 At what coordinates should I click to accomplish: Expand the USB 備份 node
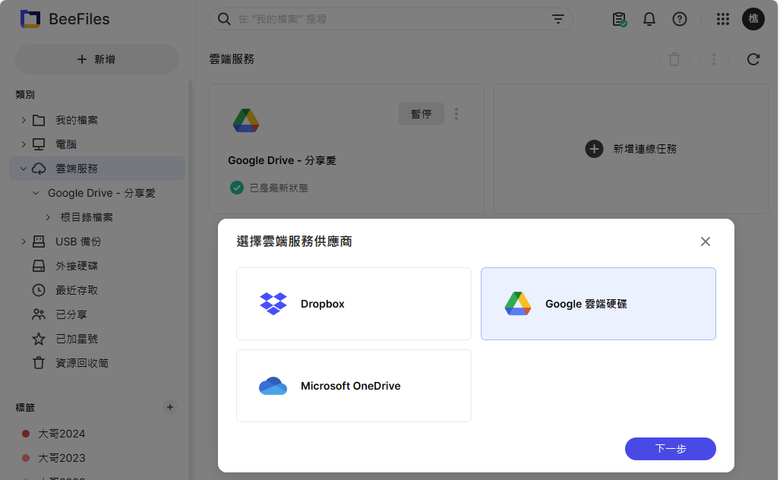tap(23, 241)
